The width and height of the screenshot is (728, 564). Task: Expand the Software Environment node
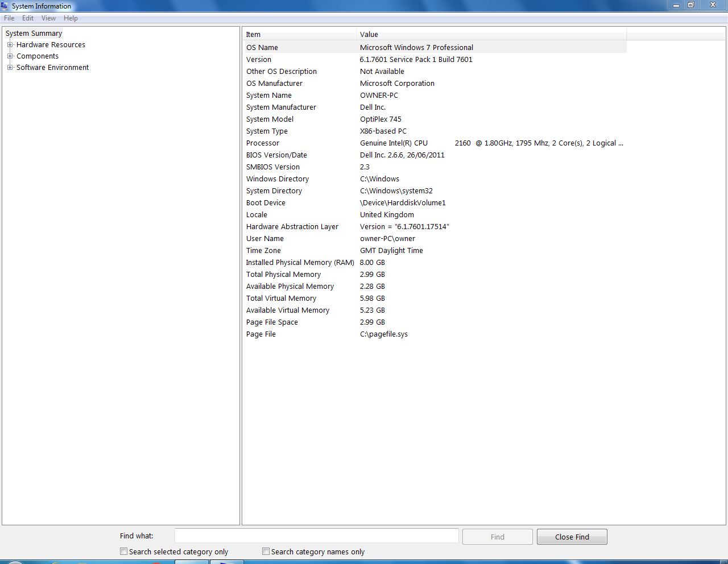[x=10, y=68]
